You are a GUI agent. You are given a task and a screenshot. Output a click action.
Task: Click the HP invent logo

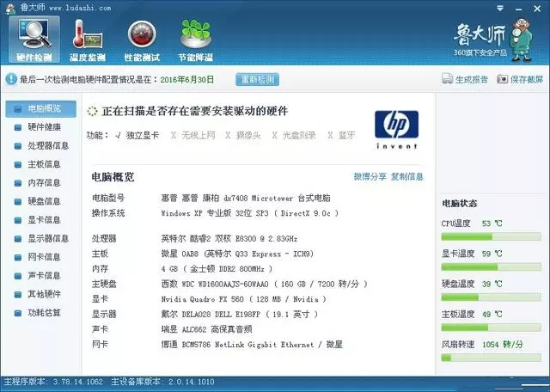point(396,130)
